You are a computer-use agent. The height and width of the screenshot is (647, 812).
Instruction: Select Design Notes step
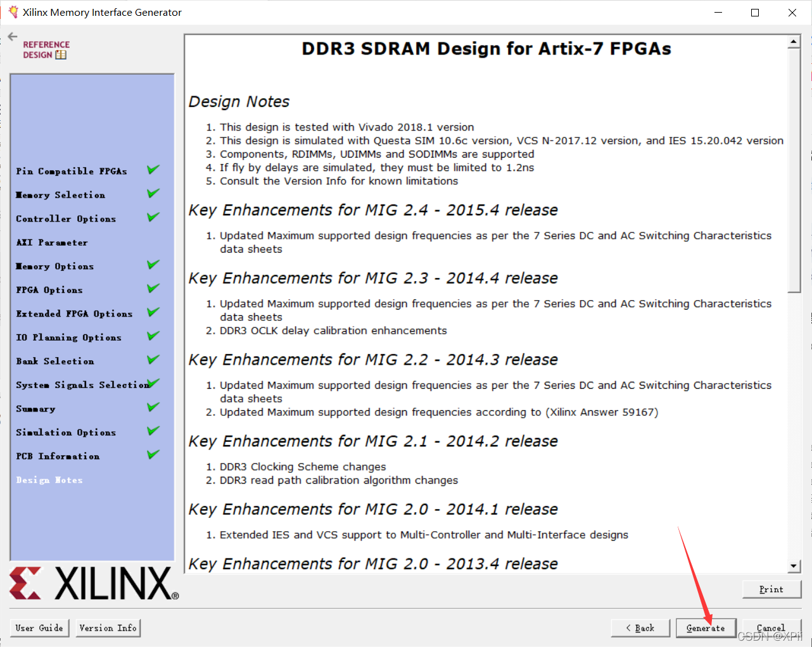(49, 480)
